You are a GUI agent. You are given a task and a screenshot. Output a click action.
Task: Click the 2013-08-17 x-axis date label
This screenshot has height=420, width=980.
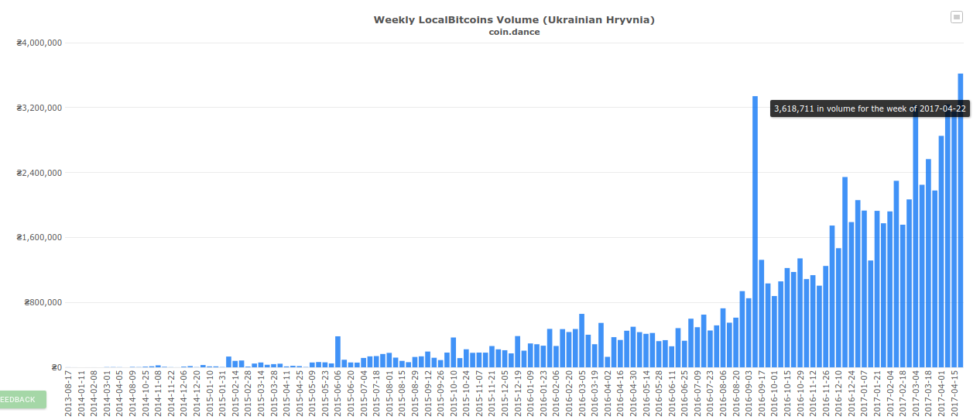pyautogui.click(x=68, y=394)
